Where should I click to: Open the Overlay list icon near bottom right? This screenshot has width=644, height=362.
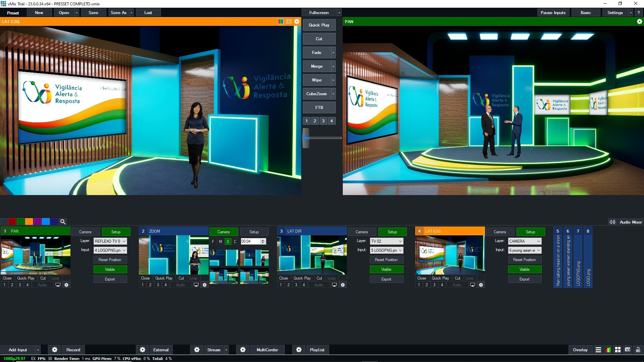598,350
